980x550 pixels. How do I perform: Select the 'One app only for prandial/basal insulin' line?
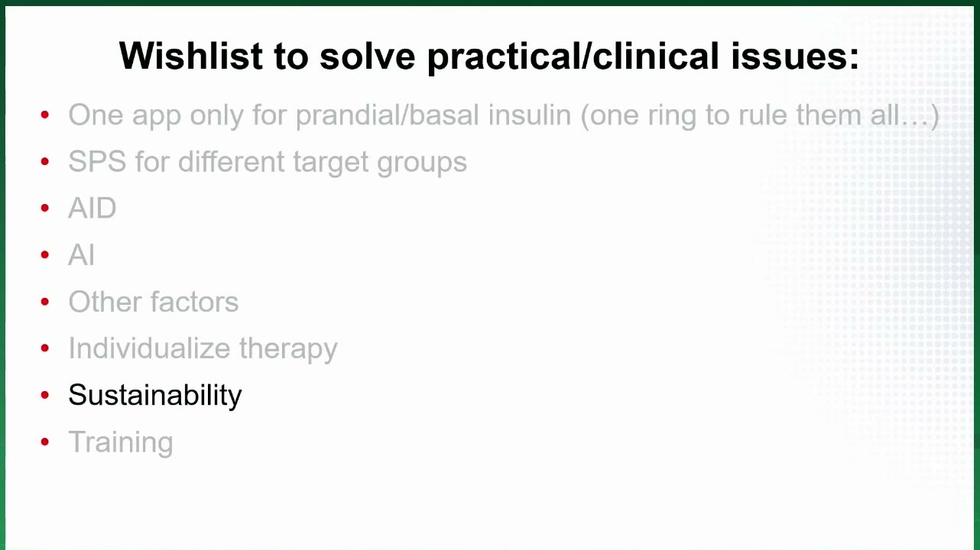coord(504,115)
